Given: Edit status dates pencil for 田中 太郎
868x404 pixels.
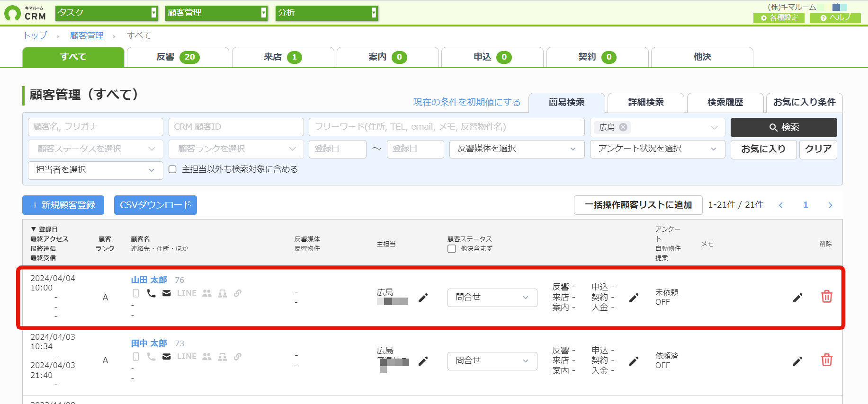Looking at the screenshot, I should point(634,361).
